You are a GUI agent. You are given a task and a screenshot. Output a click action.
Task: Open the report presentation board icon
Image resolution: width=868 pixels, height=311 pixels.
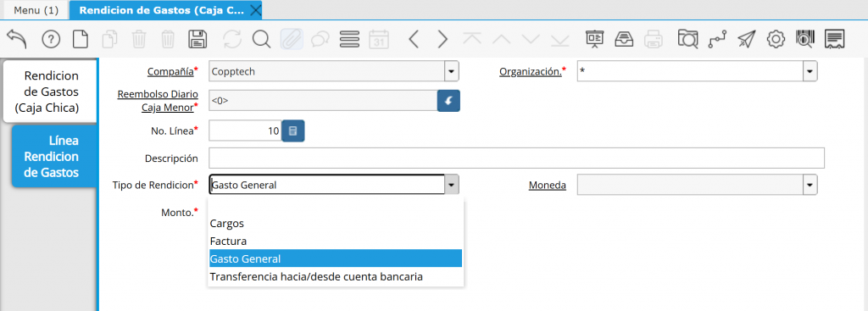point(595,39)
